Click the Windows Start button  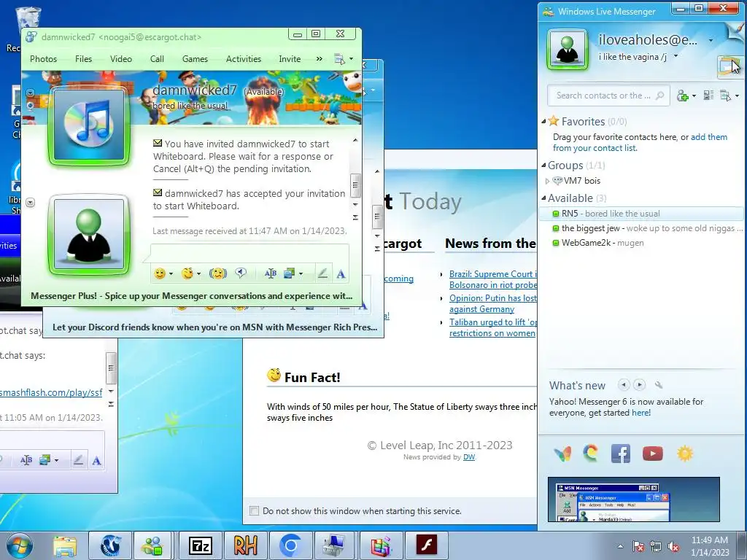click(x=19, y=545)
